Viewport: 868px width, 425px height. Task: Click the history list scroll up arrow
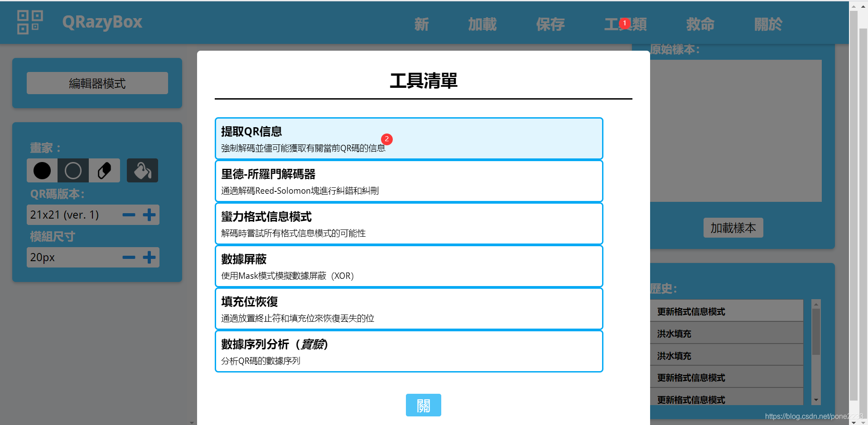click(x=816, y=304)
